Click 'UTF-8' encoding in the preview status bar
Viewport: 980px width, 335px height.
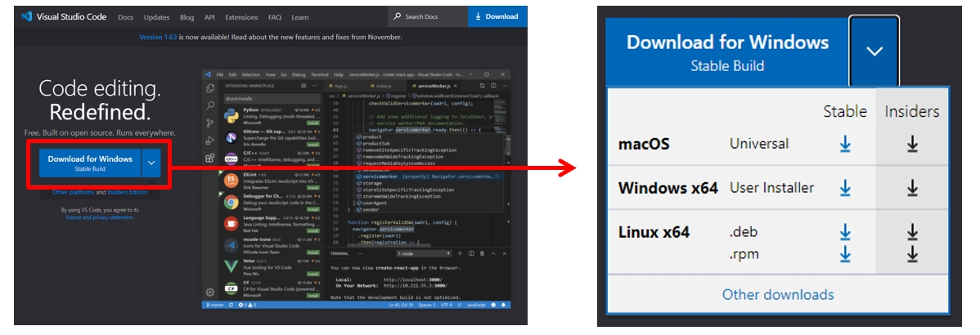click(447, 305)
